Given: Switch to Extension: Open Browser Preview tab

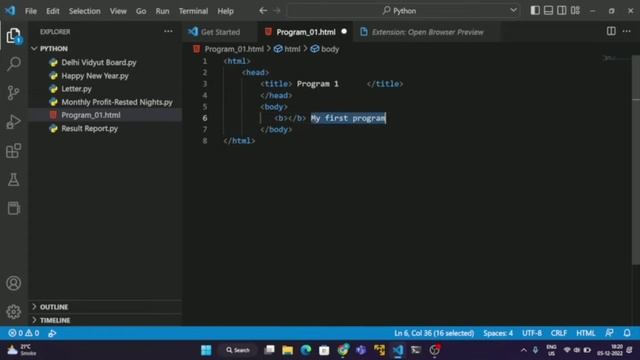Looking at the screenshot, I should [427, 31].
